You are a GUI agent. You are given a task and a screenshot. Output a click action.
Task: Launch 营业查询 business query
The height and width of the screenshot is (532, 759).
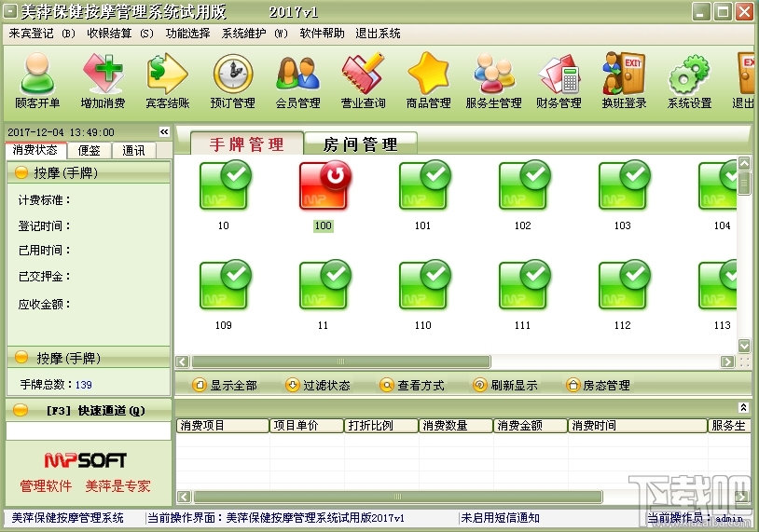coord(363,80)
